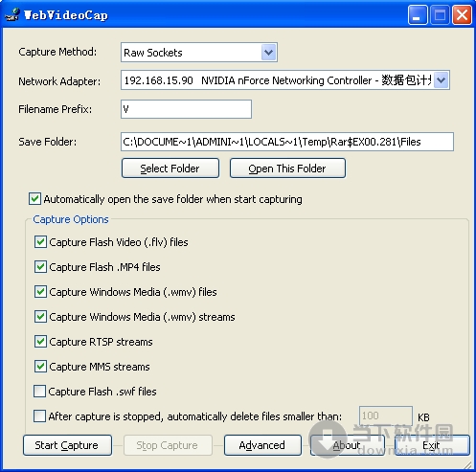Screen dimensions: 476x472
Task: Click the Start Capture button
Action: click(67, 445)
